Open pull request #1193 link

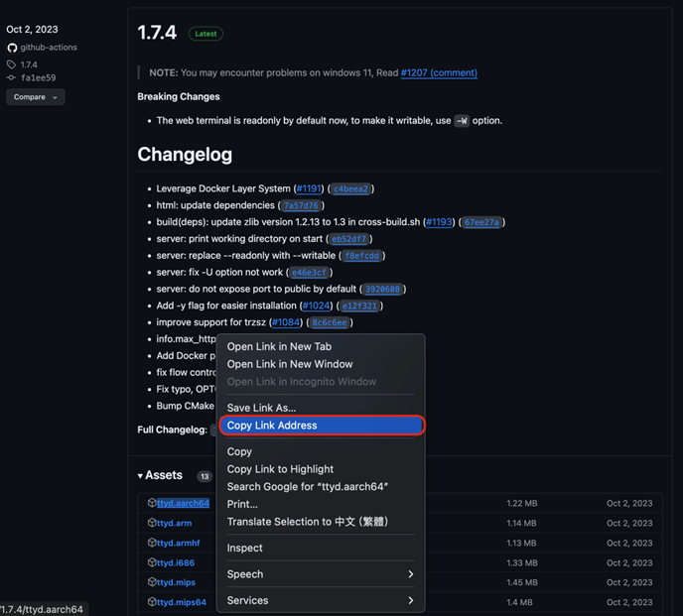coord(439,222)
